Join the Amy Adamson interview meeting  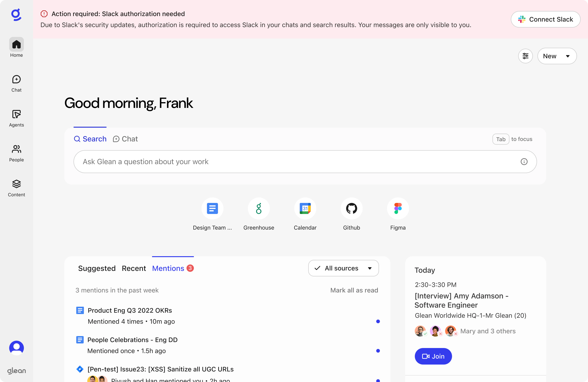tap(433, 356)
